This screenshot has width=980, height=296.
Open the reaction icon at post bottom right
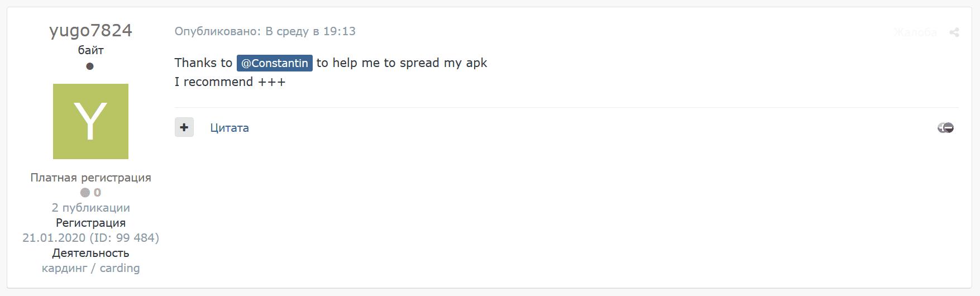(x=945, y=128)
